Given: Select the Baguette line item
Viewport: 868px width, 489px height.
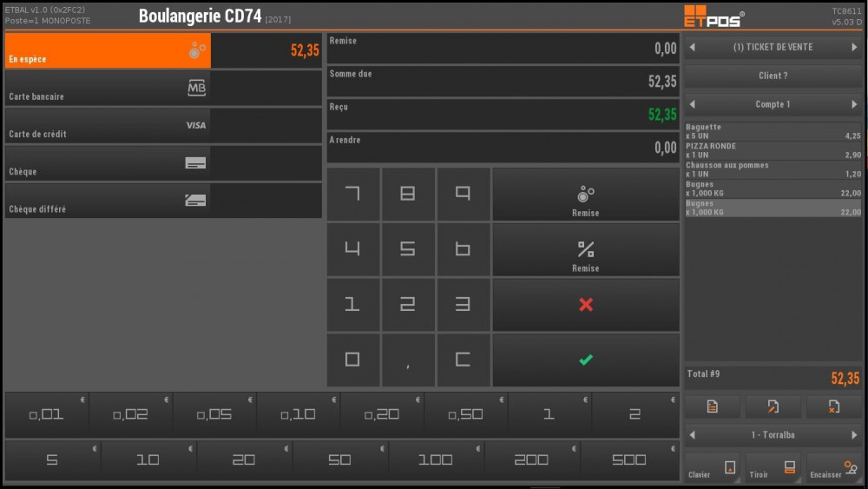Looking at the screenshot, I should click(x=773, y=132).
